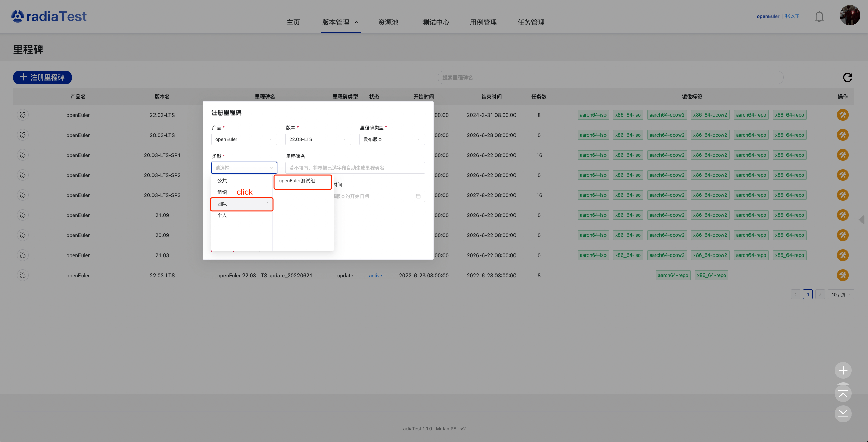Click the scroll-to-bottom floating icon
Image resolution: width=868 pixels, height=442 pixels.
pyautogui.click(x=843, y=413)
